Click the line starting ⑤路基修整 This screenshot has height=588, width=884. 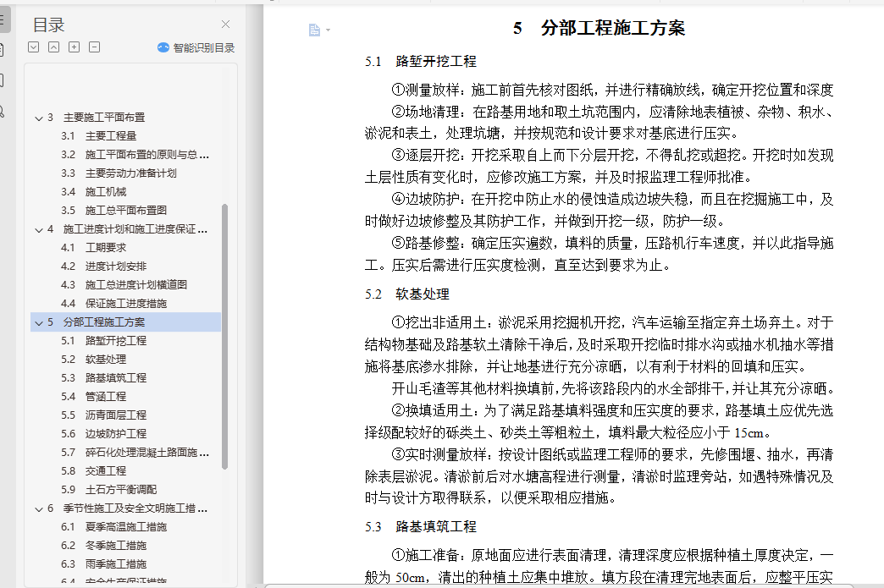pos(612,243)
